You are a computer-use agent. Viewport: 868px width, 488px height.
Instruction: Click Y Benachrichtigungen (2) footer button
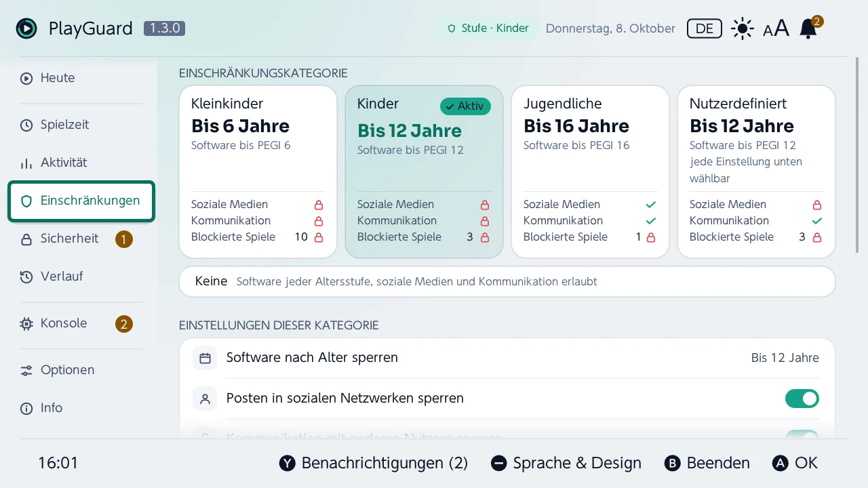(374, 464)
